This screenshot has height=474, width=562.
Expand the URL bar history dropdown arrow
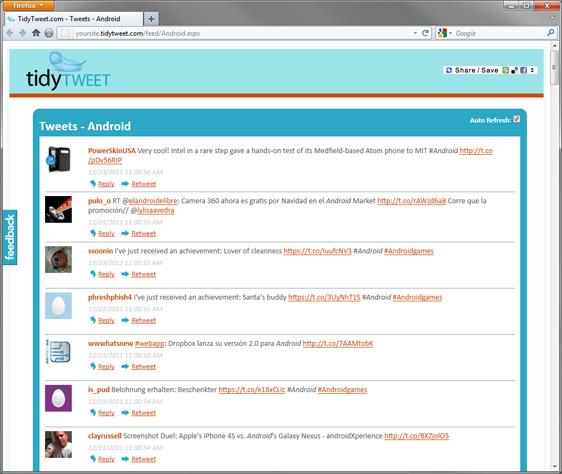[x=415, y=33]
